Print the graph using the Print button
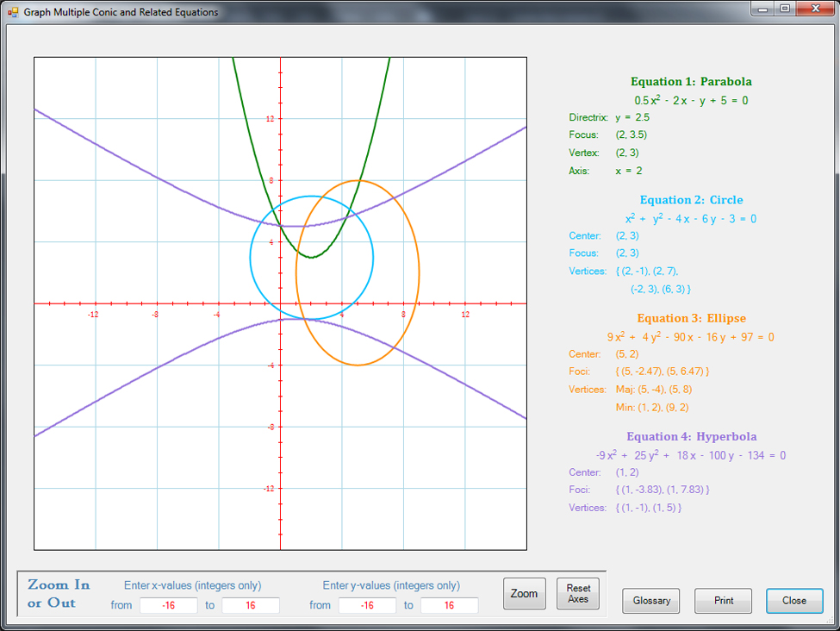 723,601
